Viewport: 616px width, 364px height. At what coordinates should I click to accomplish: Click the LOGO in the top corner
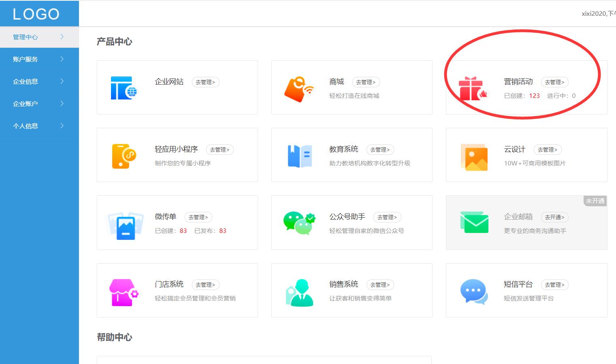(x=36, y=13)
